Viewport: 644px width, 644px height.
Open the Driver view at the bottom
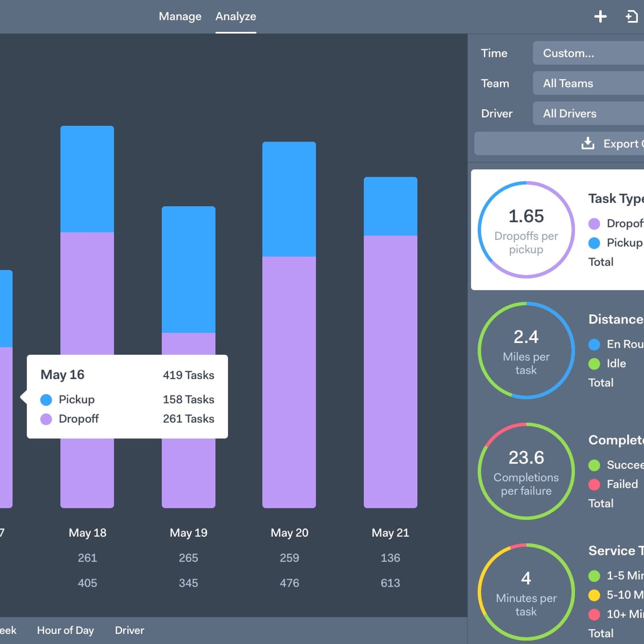point(129,630)
